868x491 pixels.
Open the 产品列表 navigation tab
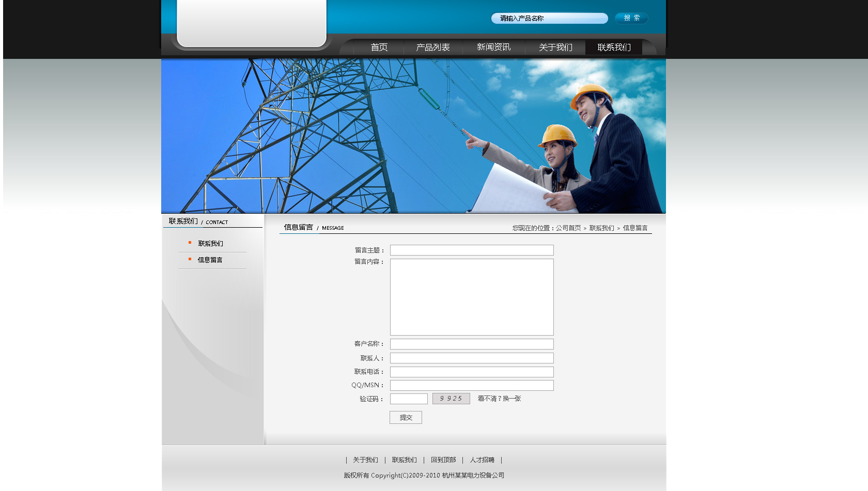coord(433,47)
